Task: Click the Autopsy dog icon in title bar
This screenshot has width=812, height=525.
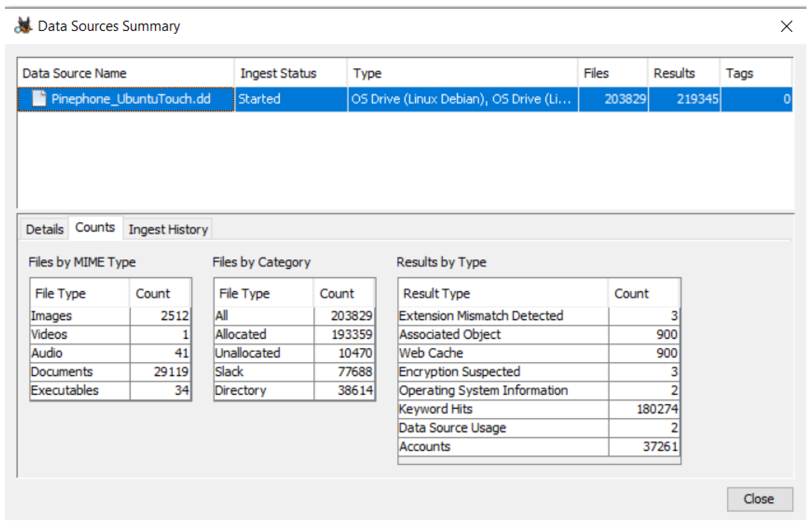Action: coord(23,26)
